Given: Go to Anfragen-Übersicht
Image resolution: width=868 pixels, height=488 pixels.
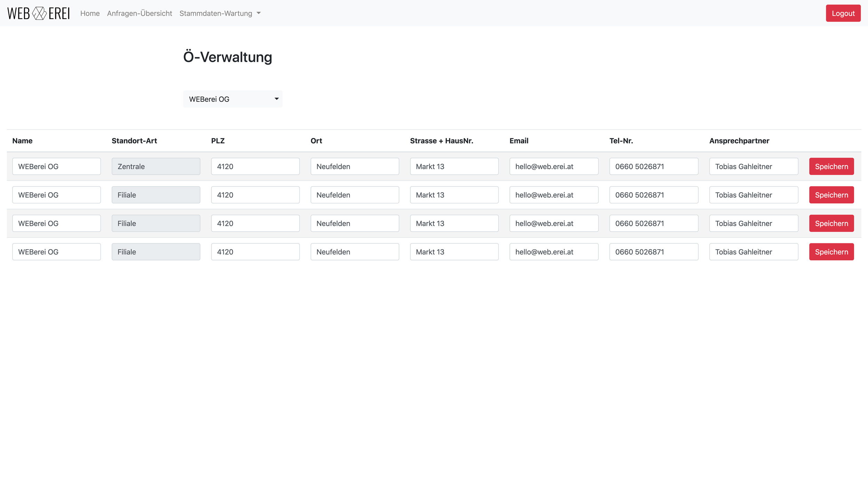Looking at the screenshot, I should pos(139,13).
